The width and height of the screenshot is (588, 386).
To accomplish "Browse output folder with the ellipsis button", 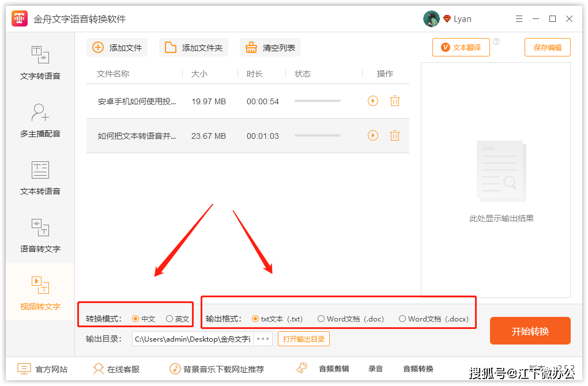I will [x=263, y=339].
